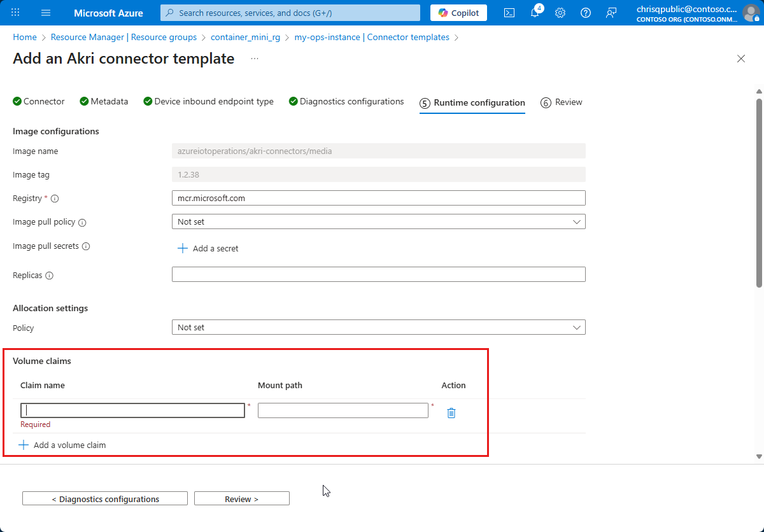Screen dimensions: 764x532
Task: Launch Copilot from the header
Action: (458, 13)
